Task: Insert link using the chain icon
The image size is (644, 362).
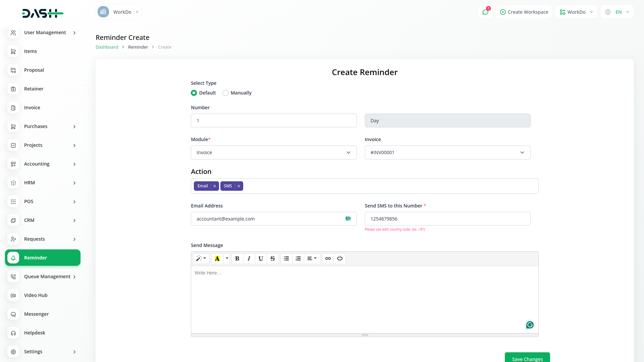Action: [x=328, y=258]
